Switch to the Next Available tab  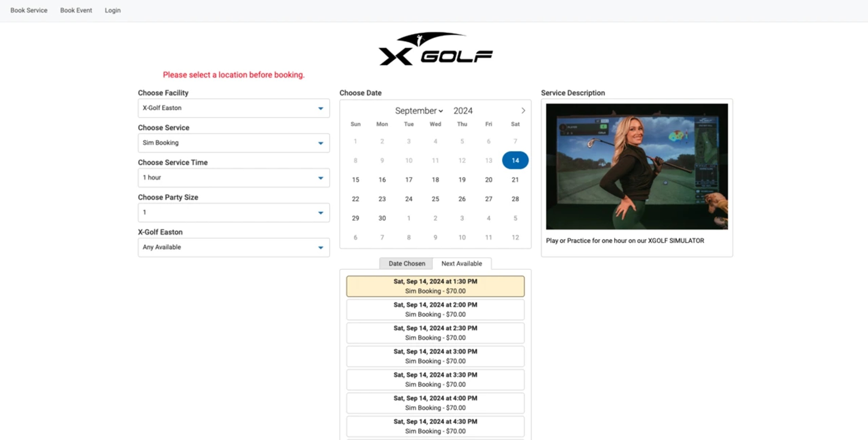point(461,264)
